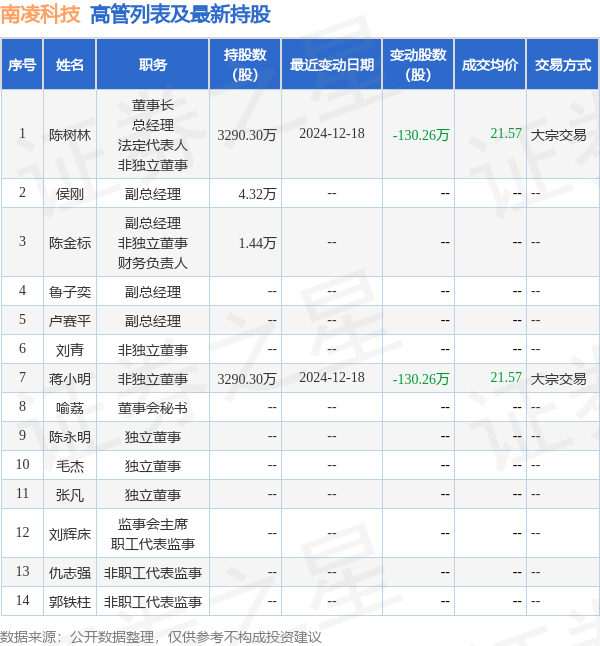Select the name 陈金标
Image resolution: width=600 pixels, height=646 pixels.
coord(70,243)
